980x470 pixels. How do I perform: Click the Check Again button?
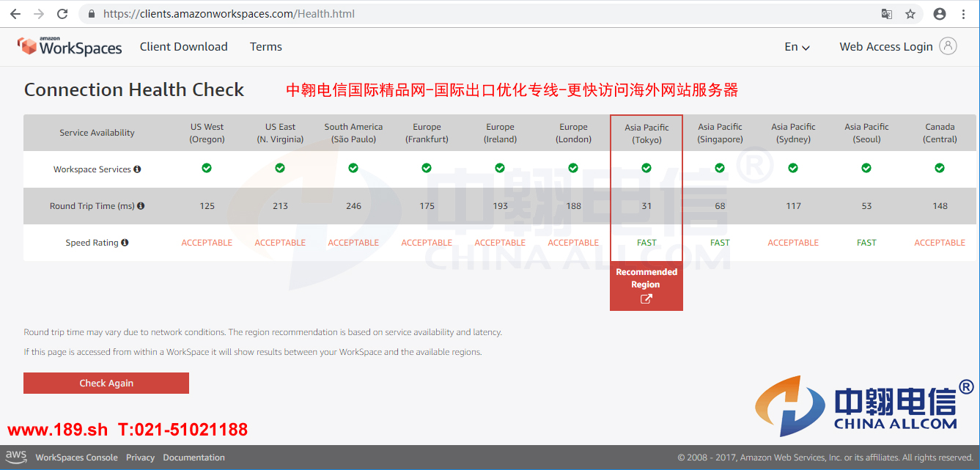click(106, 383)
